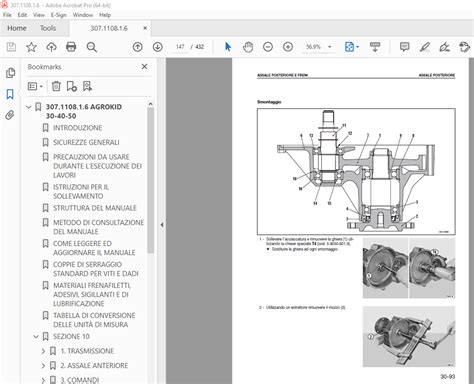This screenshot has height=384, width=474.
Task: Open METODO DI CONSULTAZIONE DEL MANUALE bookmark
Action: [x=99, y=227]
